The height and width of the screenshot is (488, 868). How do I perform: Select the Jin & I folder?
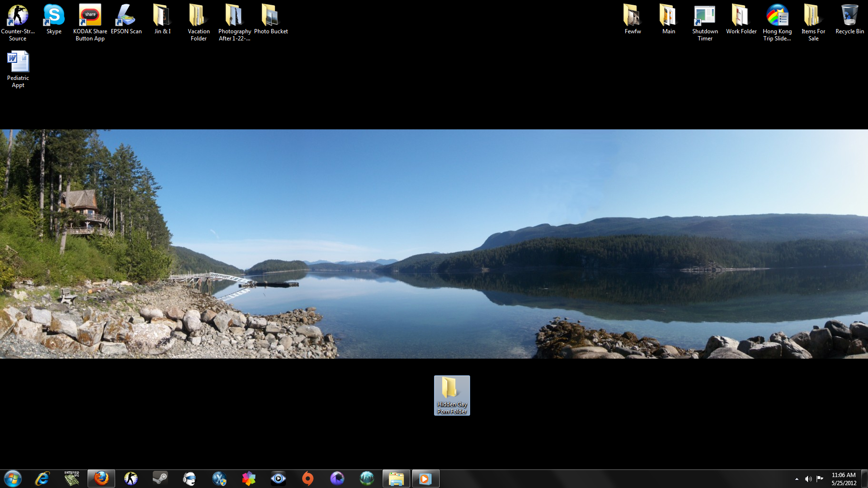[x=162, y=20]
